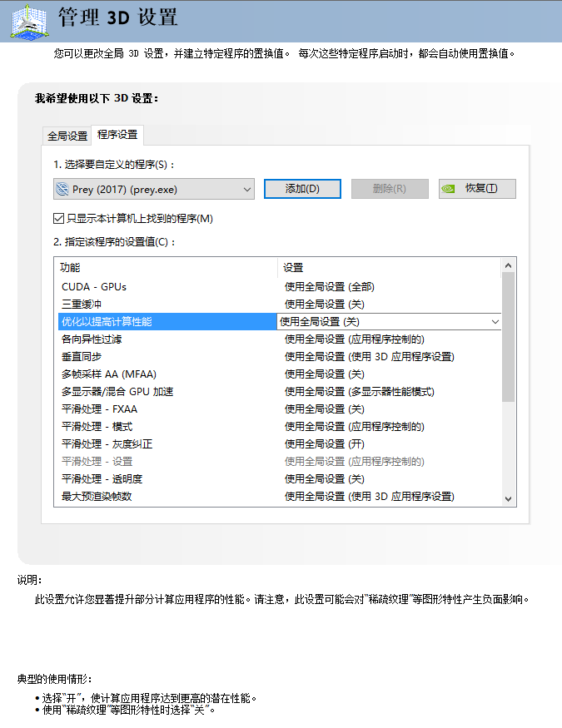Click the NVIDIA logo on 恢复 button
562x728 pixels.
pos(448,189)
